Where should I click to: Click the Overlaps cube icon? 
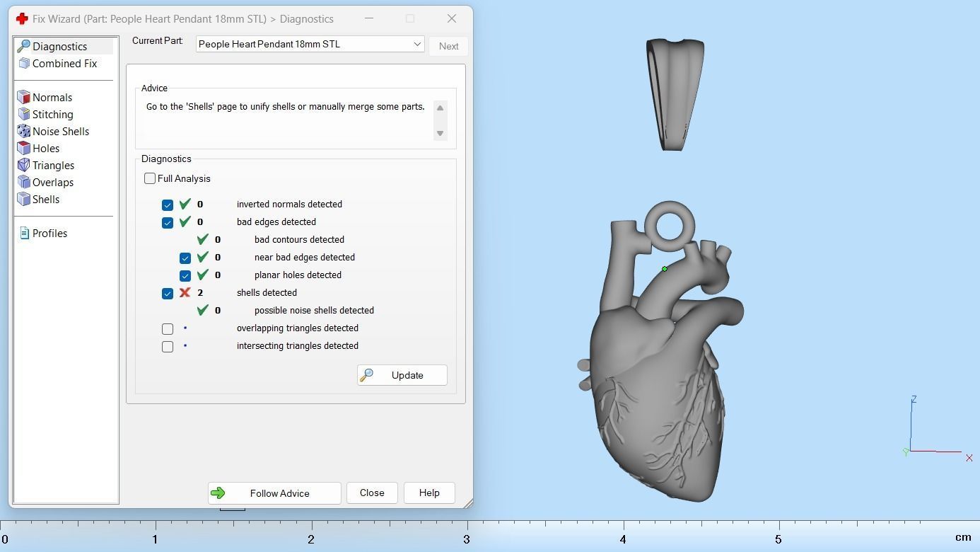coord(24,182)
